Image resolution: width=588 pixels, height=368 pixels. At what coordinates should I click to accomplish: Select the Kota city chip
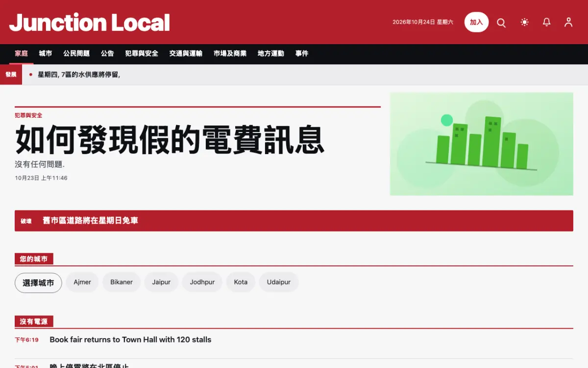241,282
